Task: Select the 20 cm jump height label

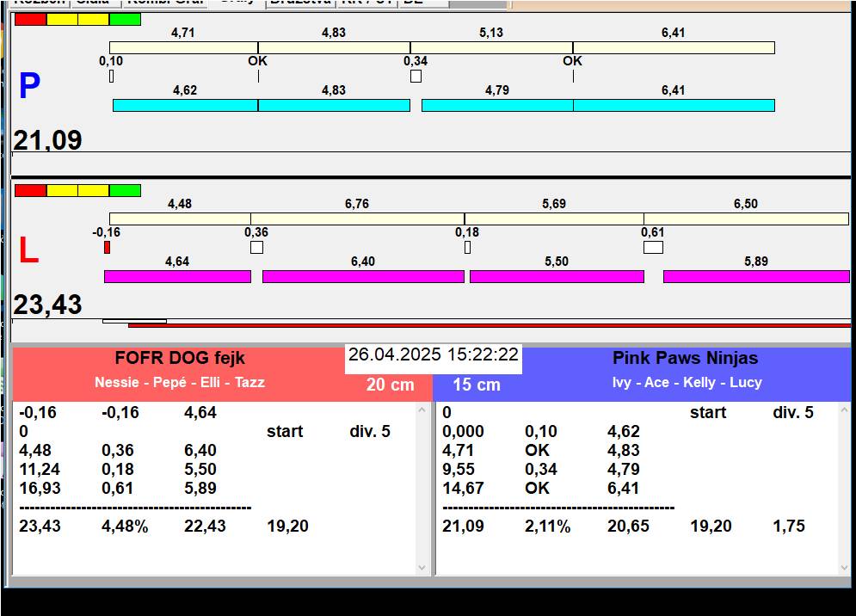Action: point(390,385)
